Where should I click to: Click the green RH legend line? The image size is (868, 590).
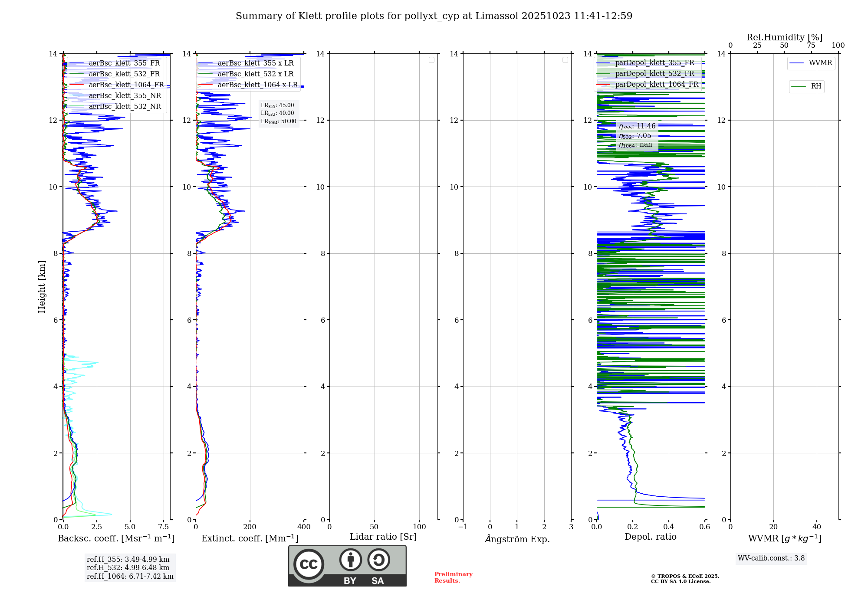tap(799, 87)
